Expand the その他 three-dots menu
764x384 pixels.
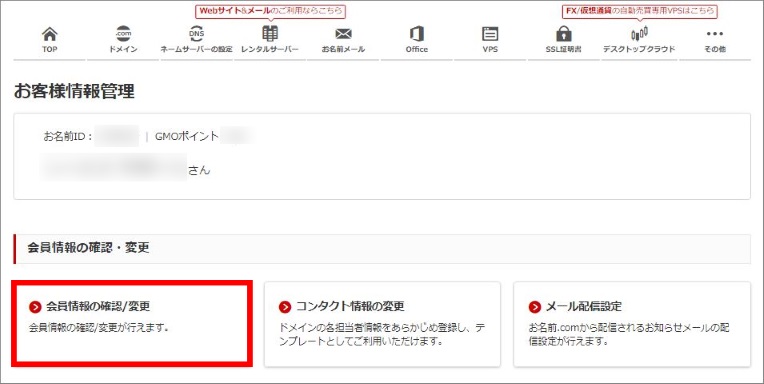(x=715, y=34)
